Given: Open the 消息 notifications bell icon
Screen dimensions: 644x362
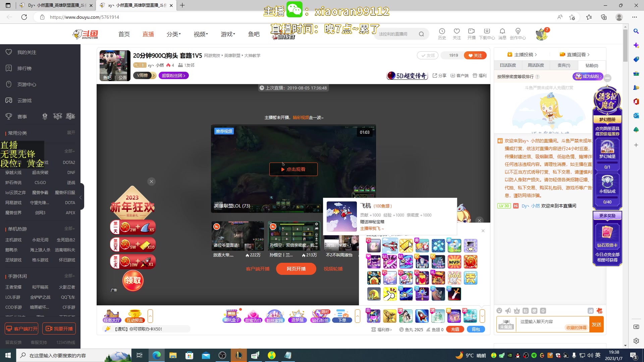Looking at the screenshot, I should click(502, 34).
